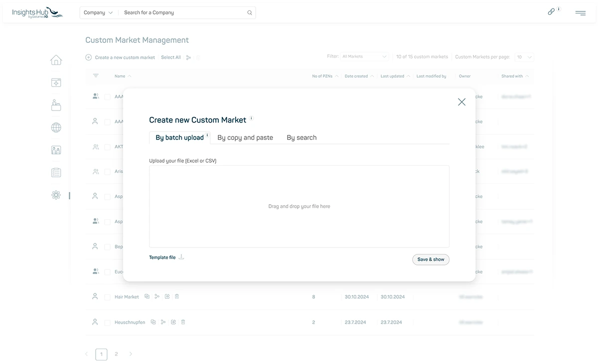This screenshot has height=364, width=598.
Task: Click Create a new custom market
Action: coord(125,58)
